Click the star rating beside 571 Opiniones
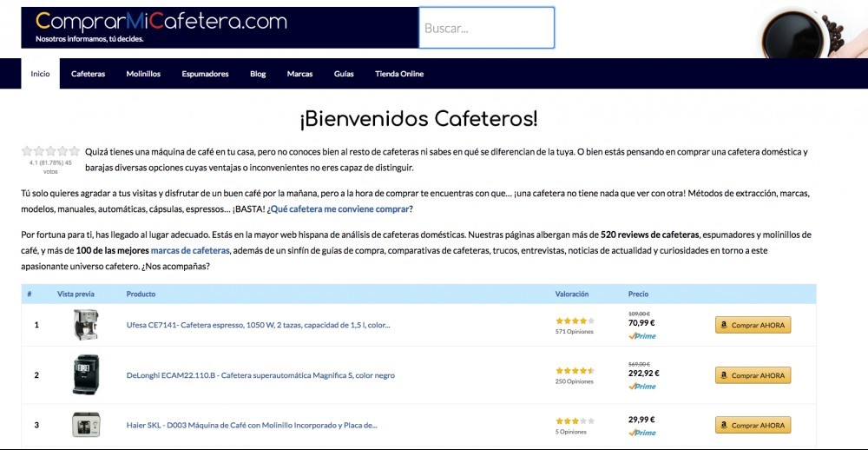The width and height of the screenshot is (868, 450). click(575, 321)
